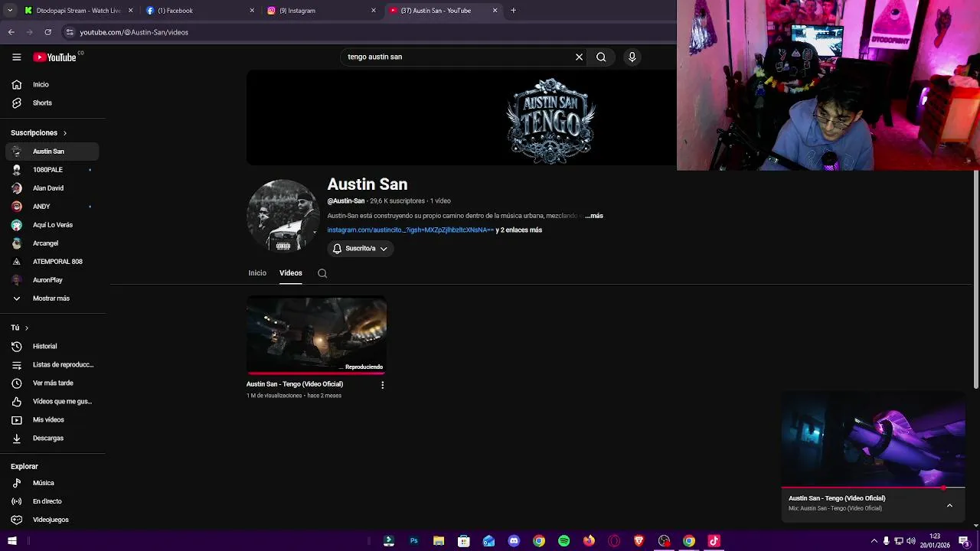This screenshot has height=551, width=980.
Task: Open Historial in the sidebar
Action: 52,346
